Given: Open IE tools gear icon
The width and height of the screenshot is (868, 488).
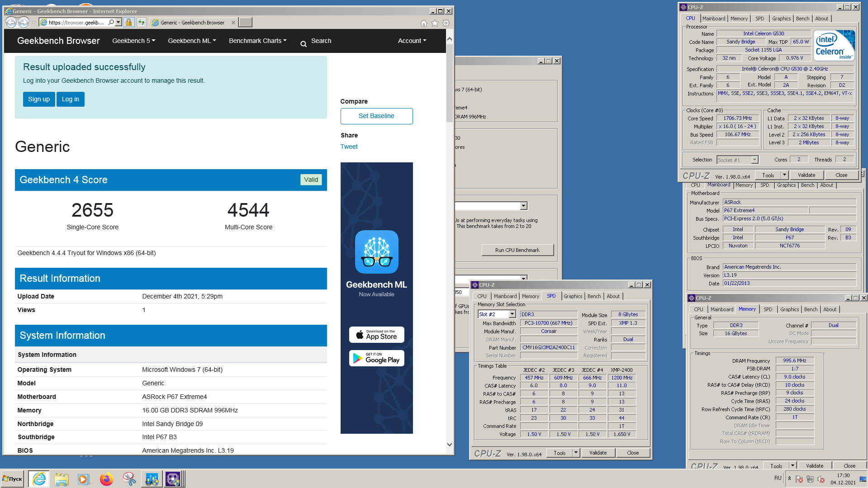Looking at the screenshot, I should (x=446, y=23).
